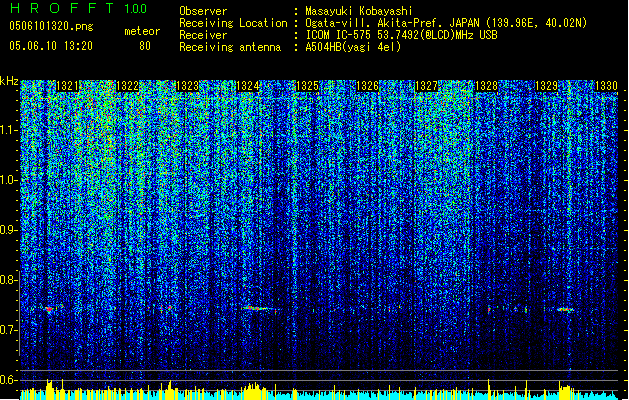Image resolution: width=629 pixels, height=400 pixels.
Task: Select the 1329 time marker
Action: point(546,86)
